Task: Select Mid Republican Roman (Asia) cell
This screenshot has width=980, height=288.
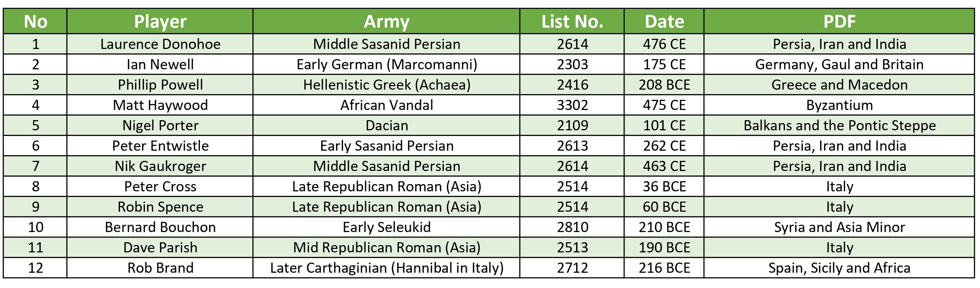Action: tap(387, 248)
